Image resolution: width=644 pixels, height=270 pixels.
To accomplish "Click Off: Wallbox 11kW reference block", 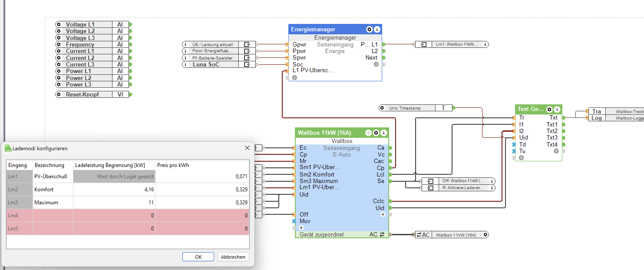I will click(x=462, y=181).
